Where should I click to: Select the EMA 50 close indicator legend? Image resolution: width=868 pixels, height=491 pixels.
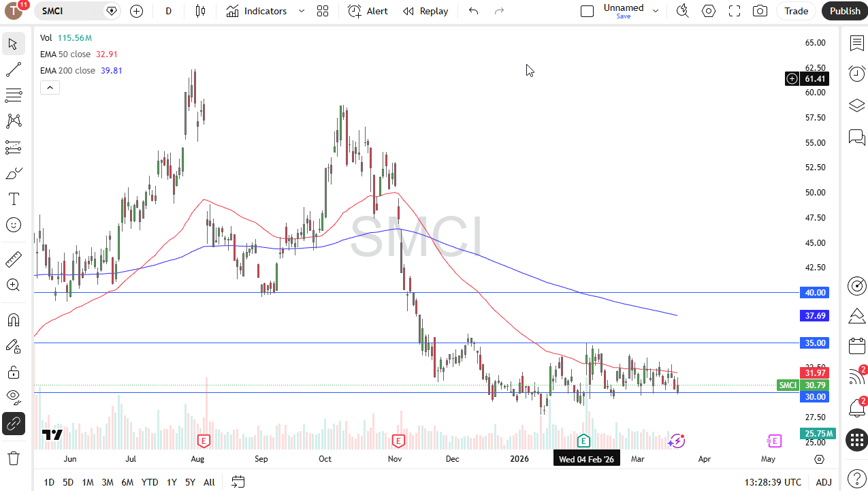[x=79, y=54]
